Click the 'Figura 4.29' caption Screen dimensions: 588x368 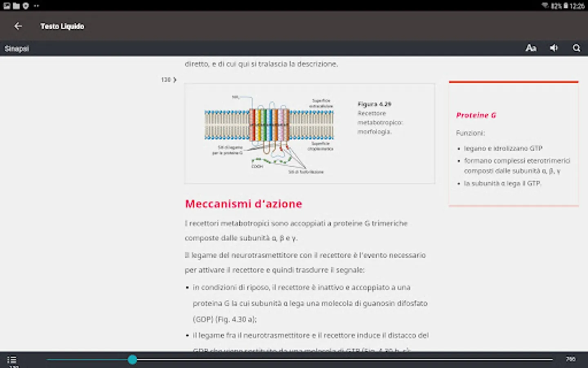pos(374,104)
